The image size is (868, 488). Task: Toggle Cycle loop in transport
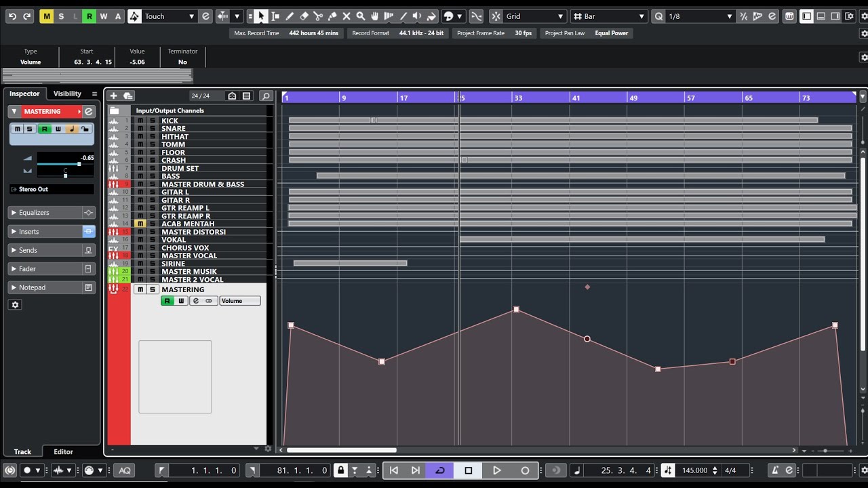pyautogui.click(x=439, y=470)
